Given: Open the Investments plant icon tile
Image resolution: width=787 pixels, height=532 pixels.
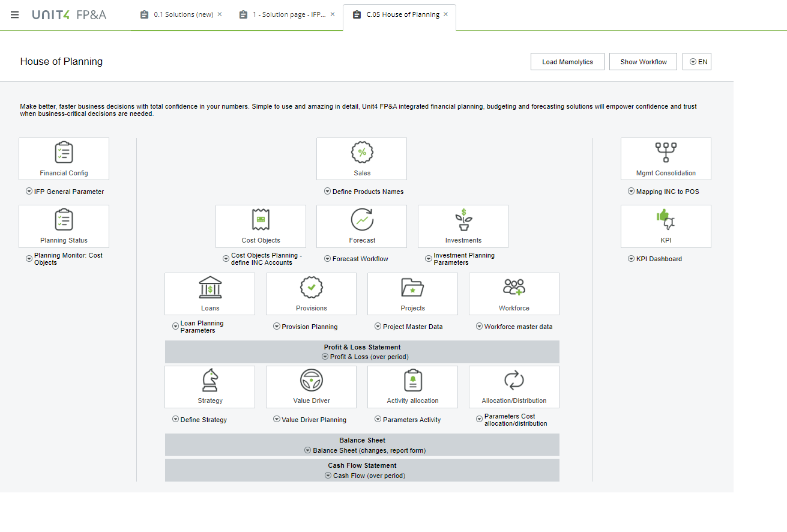Looking at the screenshot, I should (x=463, y=220).
